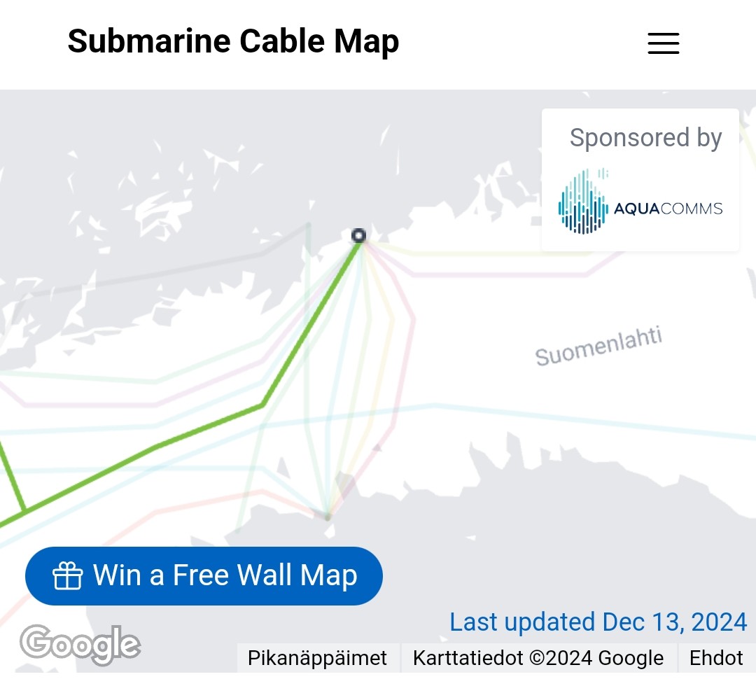
Task: Open the Ehdot terms link
Action: [x=716, y=658]
